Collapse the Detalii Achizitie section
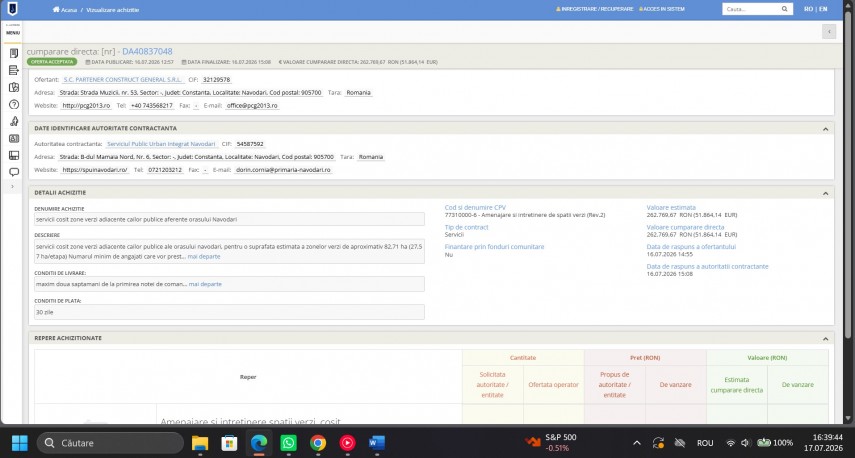Image resolution: width=855 pixels, height=458 pixels. point(825,193)
